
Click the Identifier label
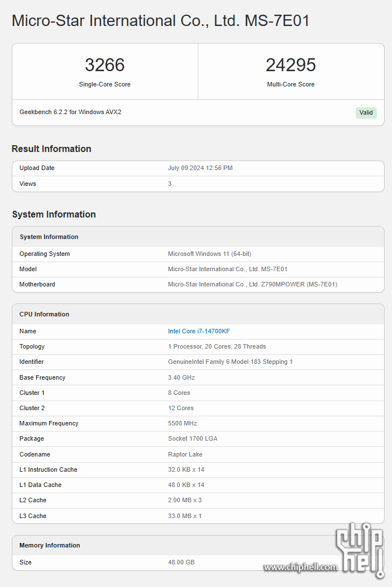tap(32, 362)
